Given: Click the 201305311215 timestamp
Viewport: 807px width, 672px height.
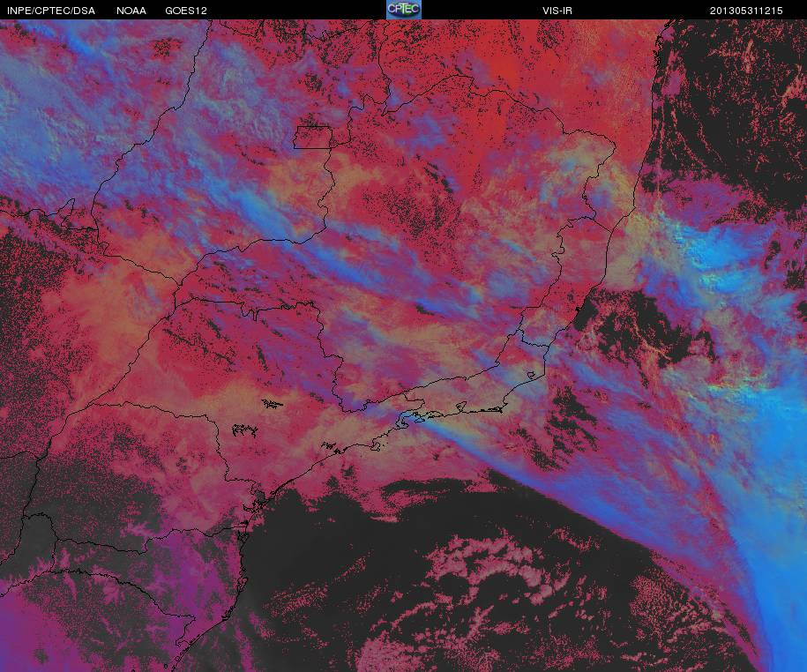Looking at the screenshot, I should click(746, 11).
